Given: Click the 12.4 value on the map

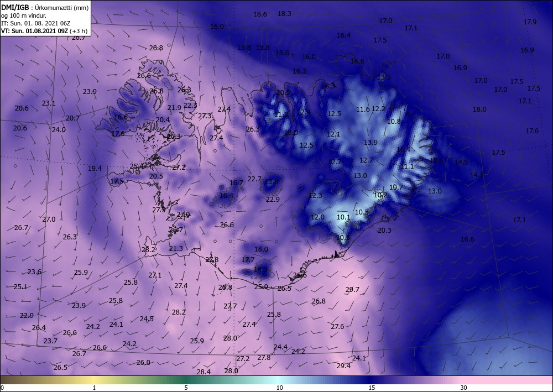Looking at the screenshot, I should click(304, 112).
